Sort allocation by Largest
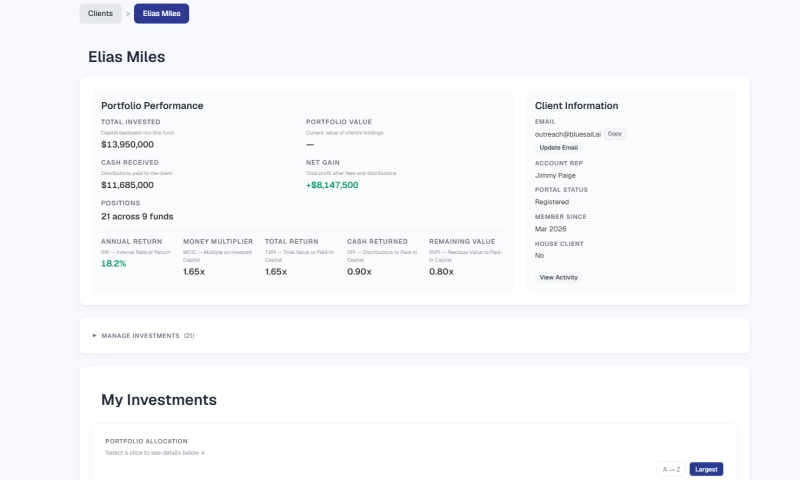The width and height of the screenshot is (800, 480). click(706, 469)
